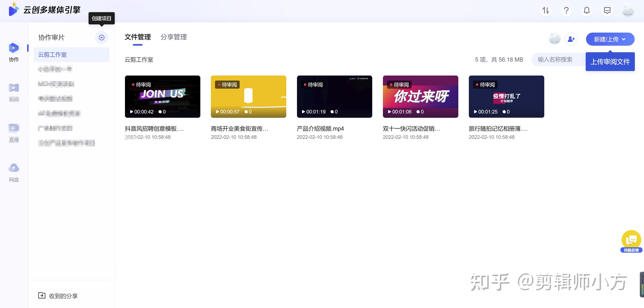Click 待审阅 status on 产品介绍视频
The height and width of the screenshot is (308, 644).
pyautogui.click(x=314, y=85)
